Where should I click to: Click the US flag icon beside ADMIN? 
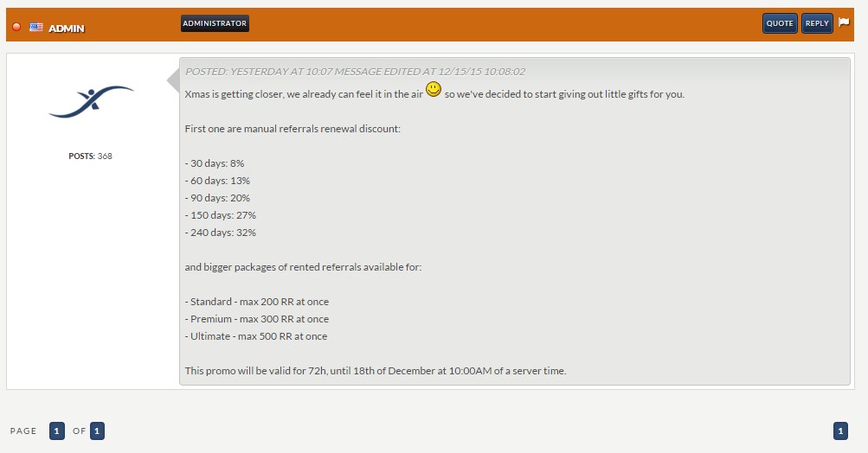pyautogui.click(x=36, y=28)
